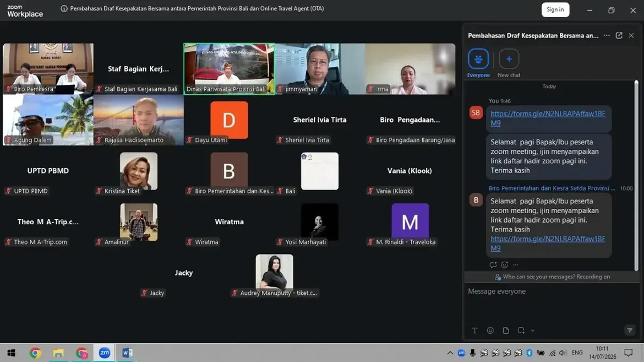The height and width of the screenshot is (362, 644).
Task: Click Kristina Tiket's profile photo
Action: (x=139, y=171)
